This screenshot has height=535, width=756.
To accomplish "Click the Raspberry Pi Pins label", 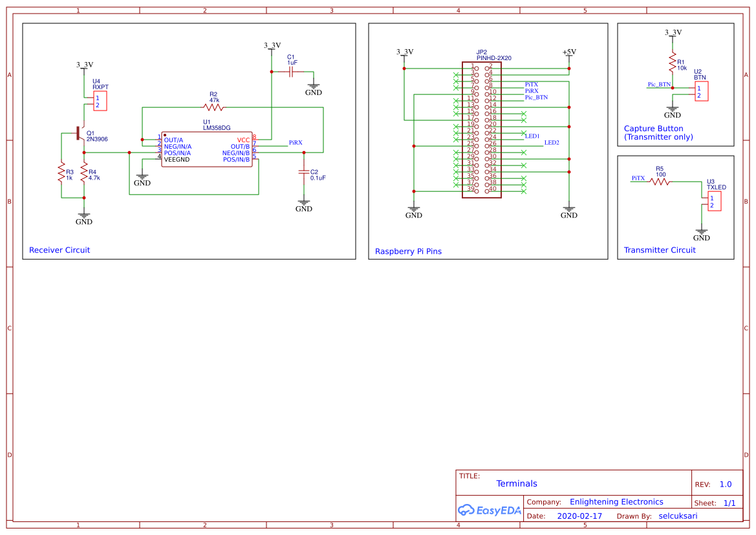I will [x=408, y=251].
